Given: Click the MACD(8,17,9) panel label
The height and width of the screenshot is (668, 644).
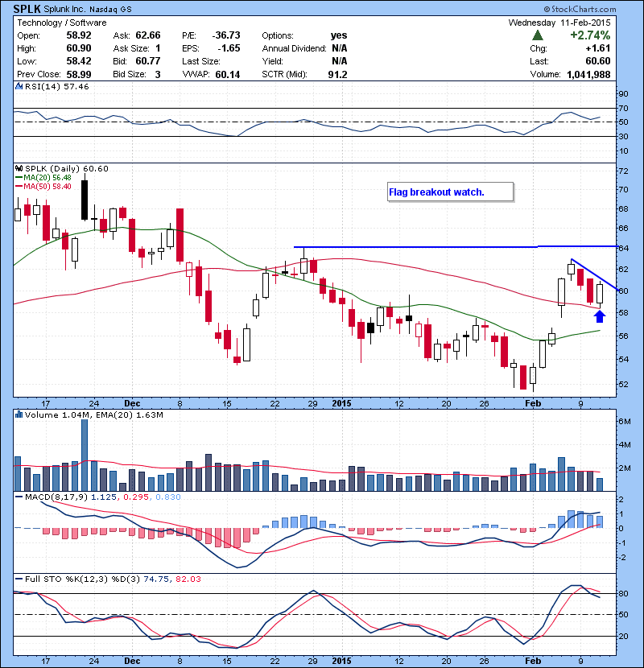Looking at the screenshot, I should pyautogui.click(x=56, y=497).
